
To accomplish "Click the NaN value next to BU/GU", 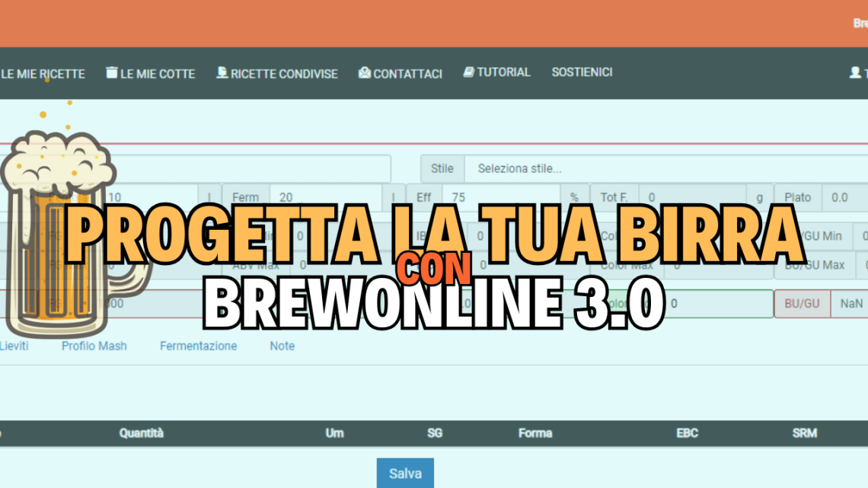I will [x=851, y=304].
